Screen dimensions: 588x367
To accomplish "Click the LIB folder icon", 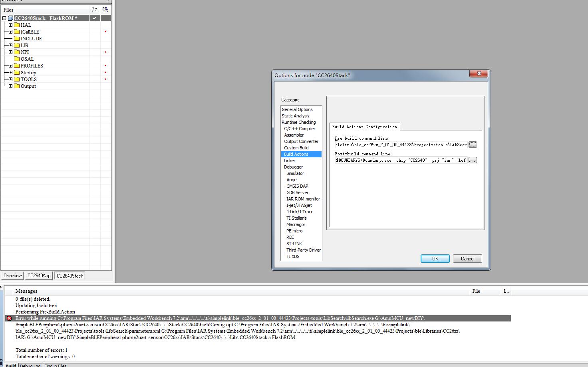I will point(17,46).
